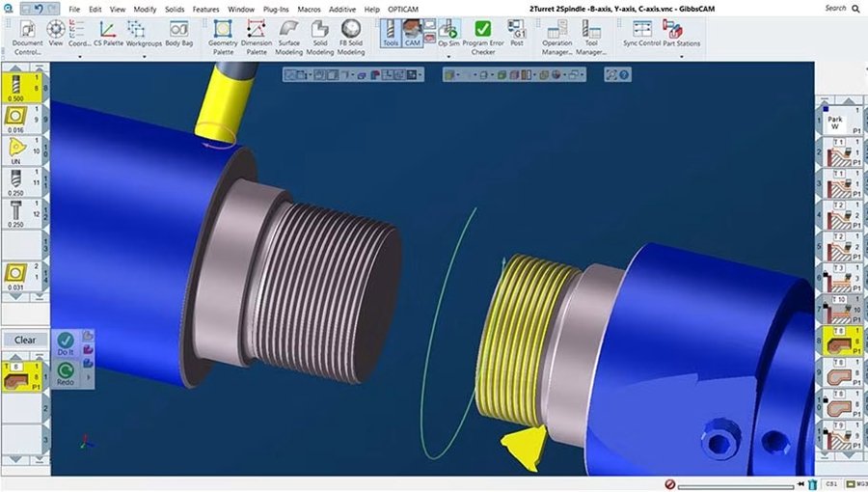Open the Solids menu
This screenshot has height=492, width=868.
click(x=175, y=9)
